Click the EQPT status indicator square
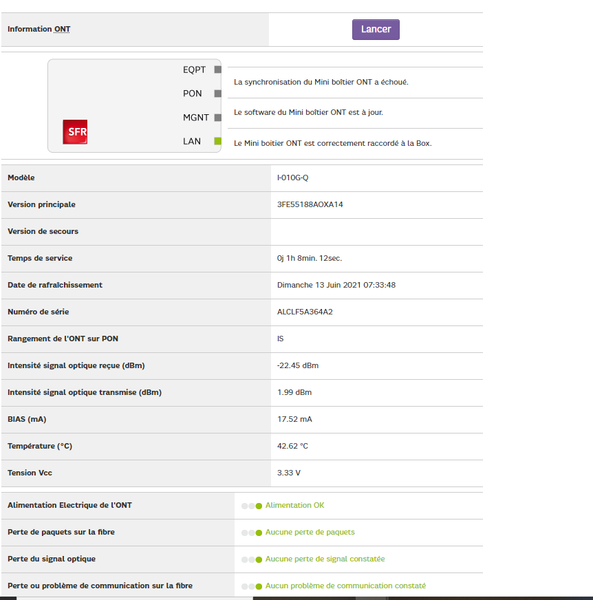Image resolution: width=593 pixels, height=600 pixels. coord(218,69)
